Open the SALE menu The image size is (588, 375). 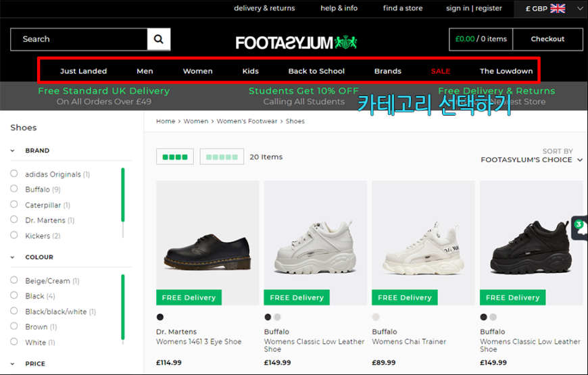tap(441, 71)
